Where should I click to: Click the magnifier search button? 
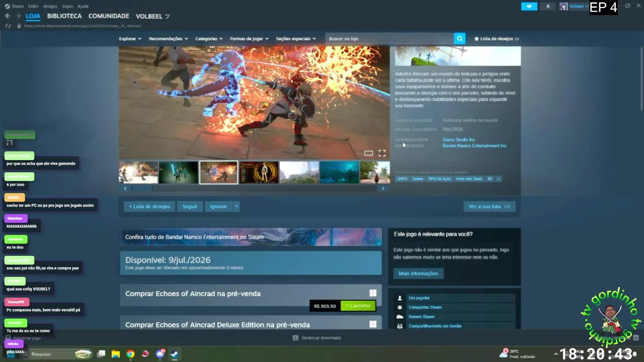tap(459, 39)
